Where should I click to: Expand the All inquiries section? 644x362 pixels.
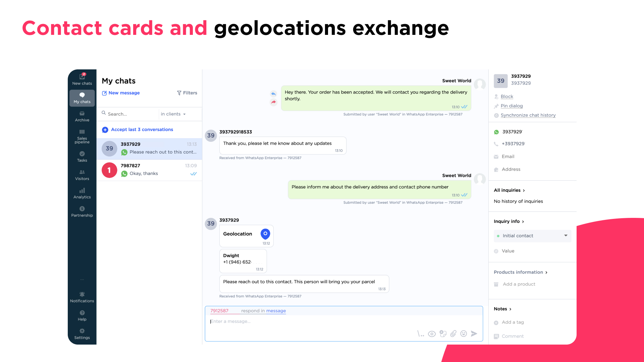click(509, 190)
